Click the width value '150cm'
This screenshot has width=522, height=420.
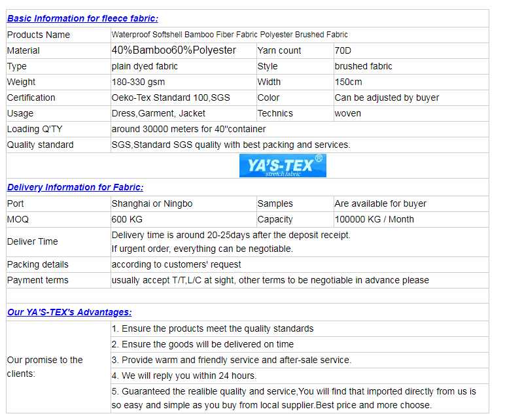pyautogui.click(x=348, y=82)
